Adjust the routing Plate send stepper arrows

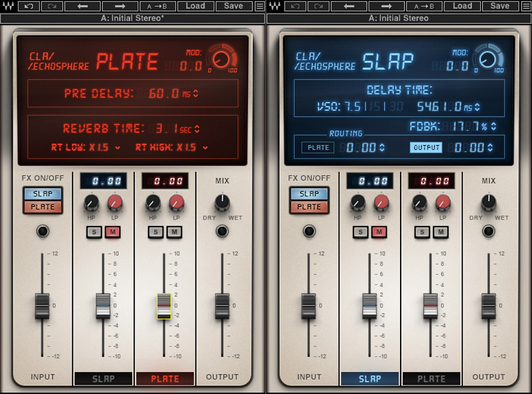pos(382,147)
